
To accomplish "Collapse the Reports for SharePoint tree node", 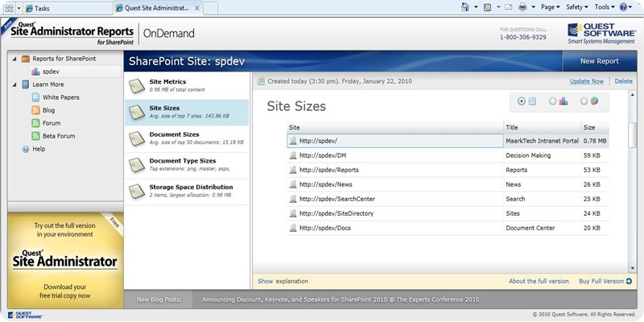I will point(14,59).
